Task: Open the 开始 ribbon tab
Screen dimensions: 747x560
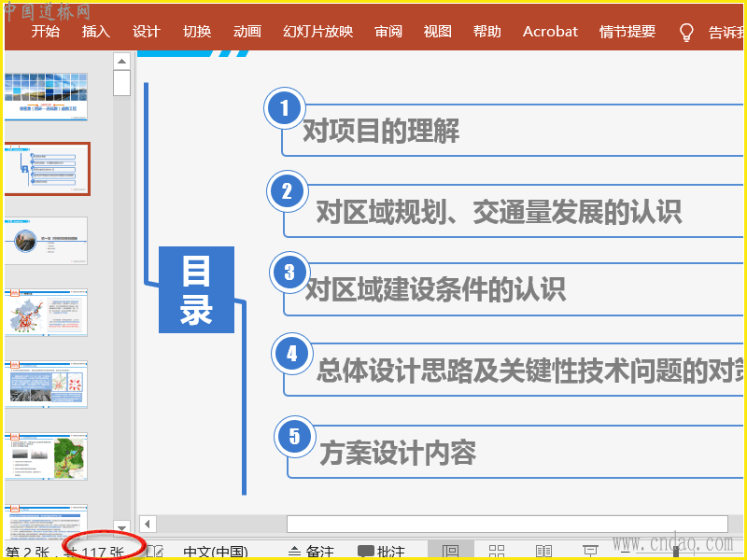Action: pyautogui.click(x=45, y=32)
